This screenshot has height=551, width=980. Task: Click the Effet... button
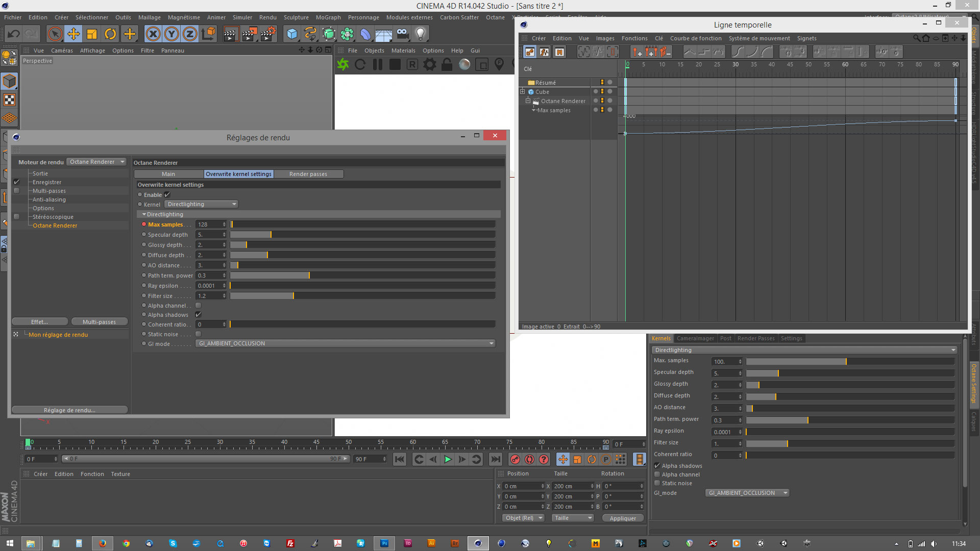point(39,322)
